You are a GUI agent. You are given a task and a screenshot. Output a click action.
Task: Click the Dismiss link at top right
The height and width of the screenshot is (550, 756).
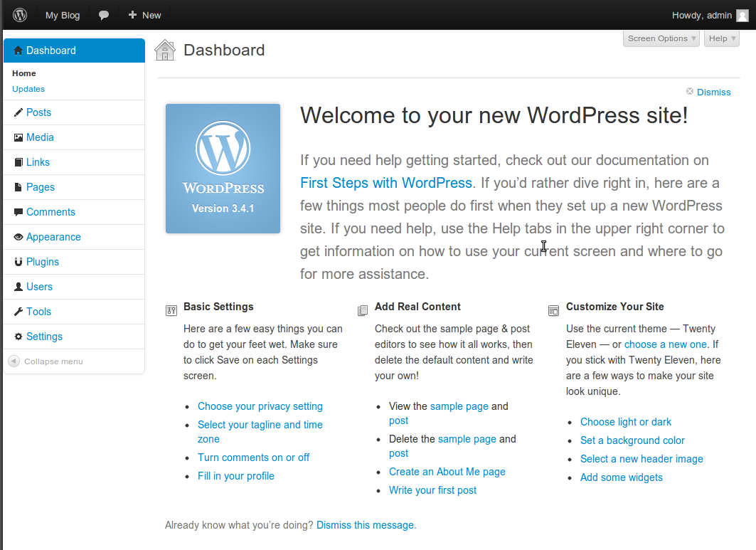pyautogui.click(x=713, y=92)
